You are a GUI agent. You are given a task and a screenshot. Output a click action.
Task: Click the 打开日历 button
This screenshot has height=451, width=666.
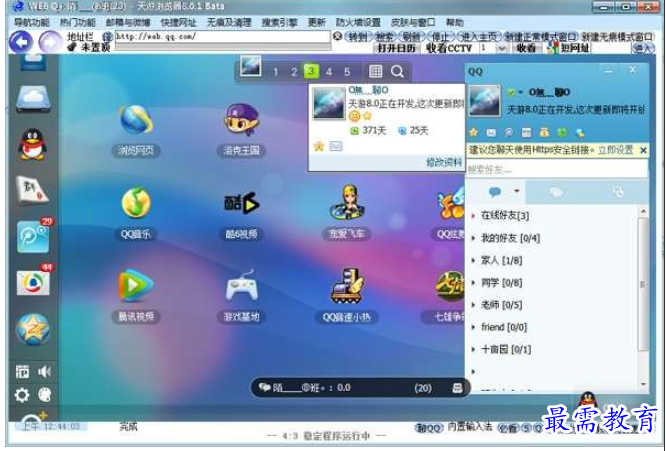click(396, 48)
